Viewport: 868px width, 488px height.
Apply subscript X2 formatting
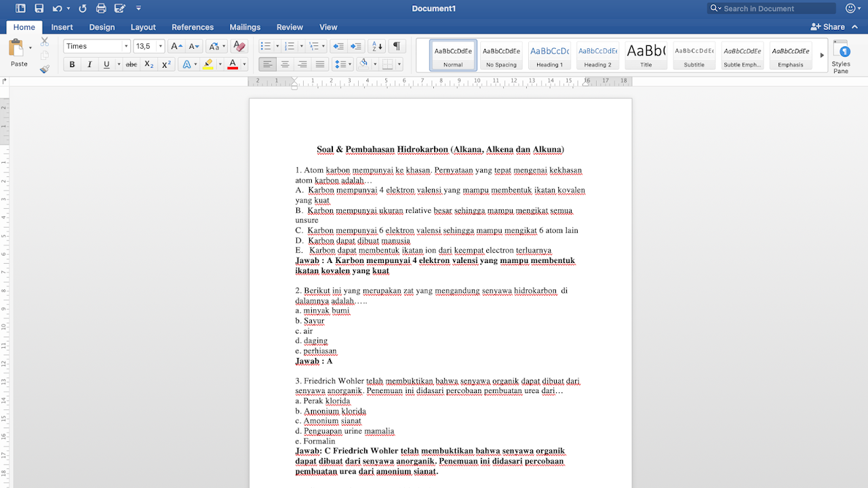coord(149,64)
